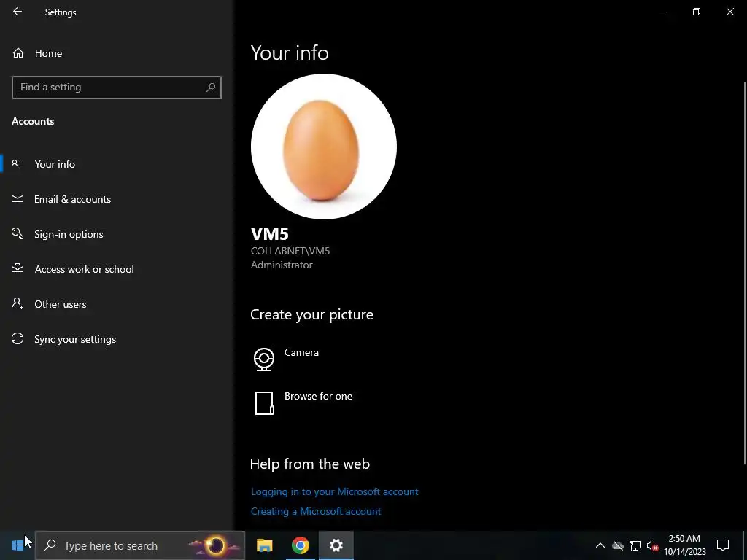The width and height of the screenshot is (747, 560).
Task: Click the COLLABNET\VM5 text
Action: (290, 251)
